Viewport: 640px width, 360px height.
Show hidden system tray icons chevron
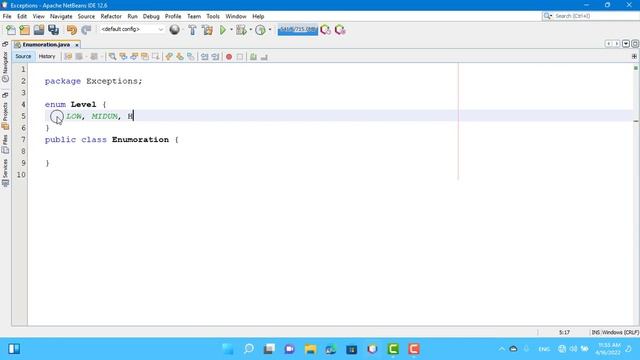(501, 349)
